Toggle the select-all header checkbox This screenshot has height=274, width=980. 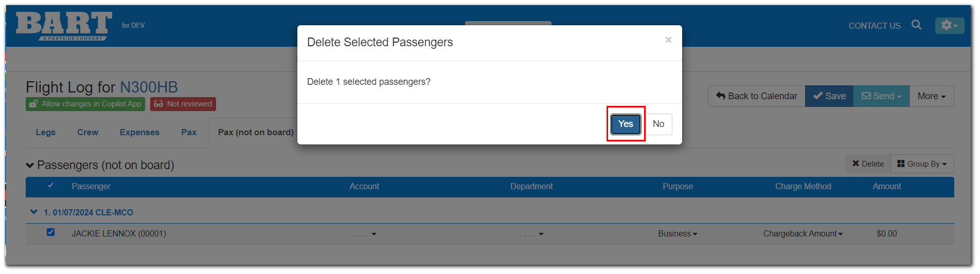point(50,186)
